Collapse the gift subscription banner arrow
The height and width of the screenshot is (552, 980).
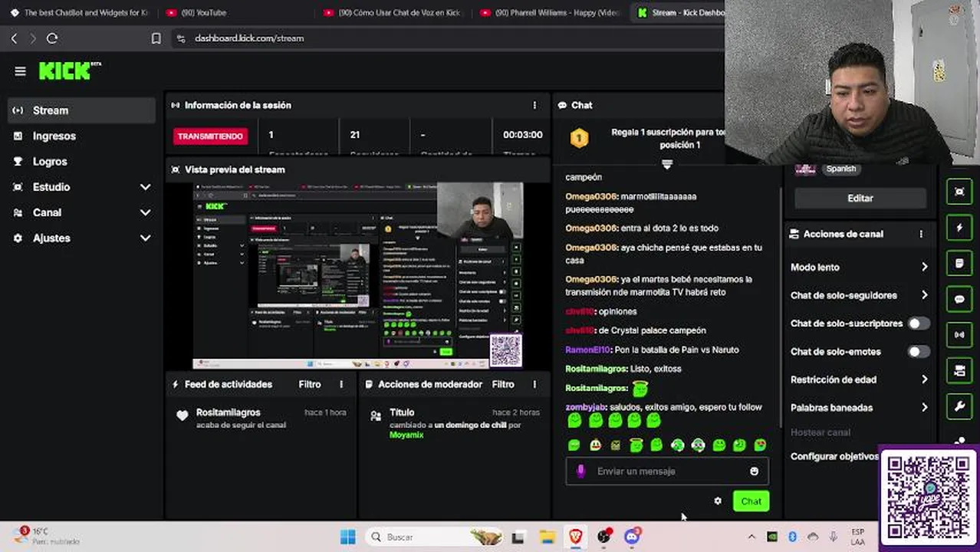click(667, 164)
